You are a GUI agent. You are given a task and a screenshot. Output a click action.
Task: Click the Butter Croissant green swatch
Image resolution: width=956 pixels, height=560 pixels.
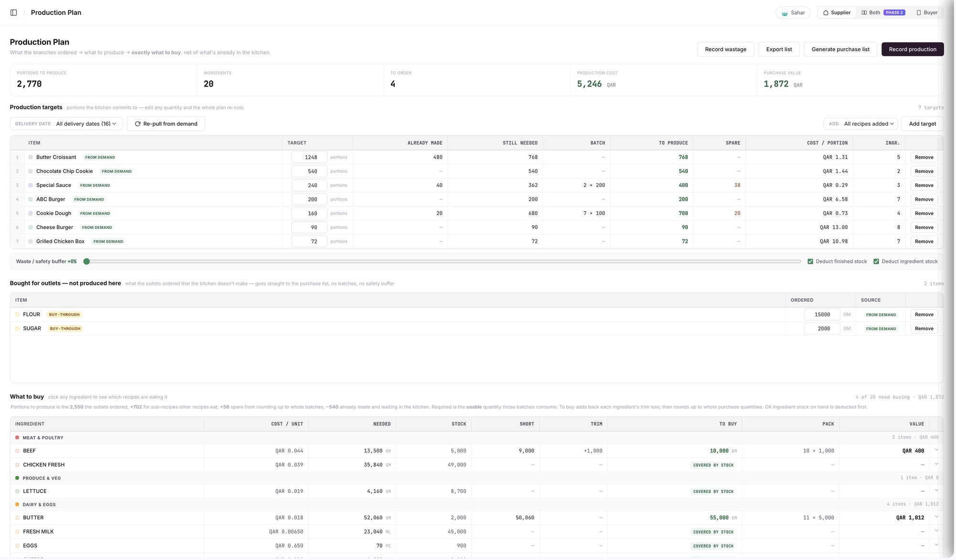click(x=31, y=157)
